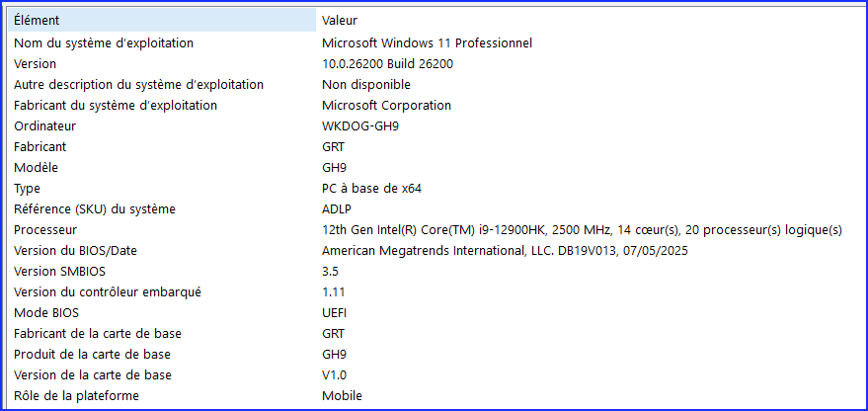The width and height of the screenshot is (868, 411).
Task: Select Version du BIOS/Date row
Action: coord(75,251)
